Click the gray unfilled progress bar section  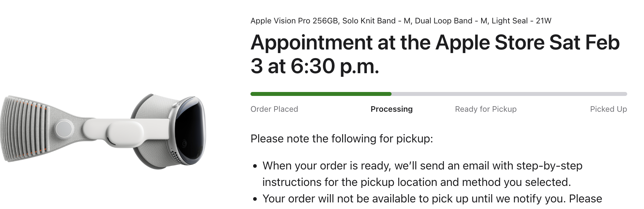click(509, 94)
